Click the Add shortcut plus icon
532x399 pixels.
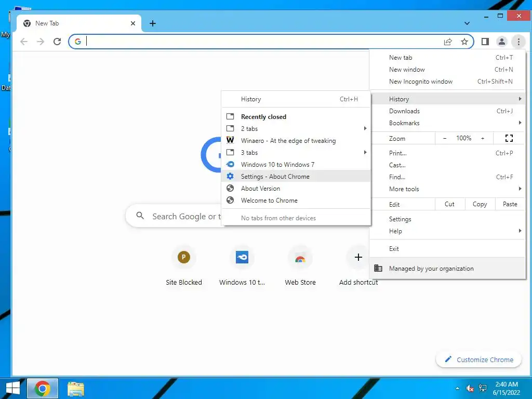click(358, 257)
